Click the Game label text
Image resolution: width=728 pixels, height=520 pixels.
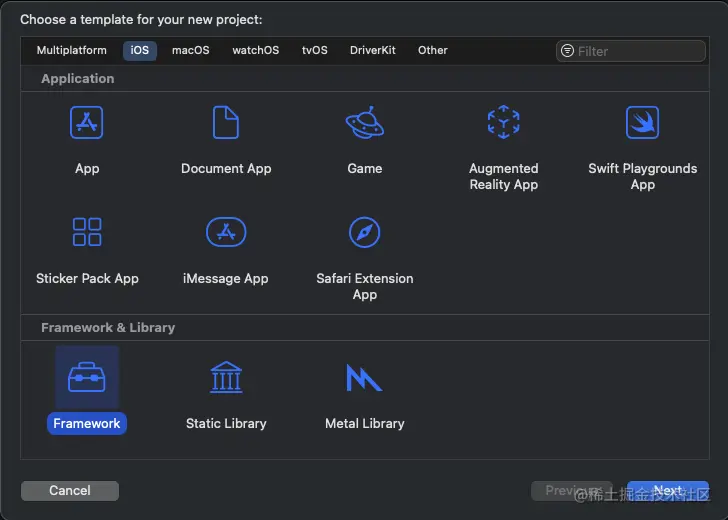click(365, 169)
